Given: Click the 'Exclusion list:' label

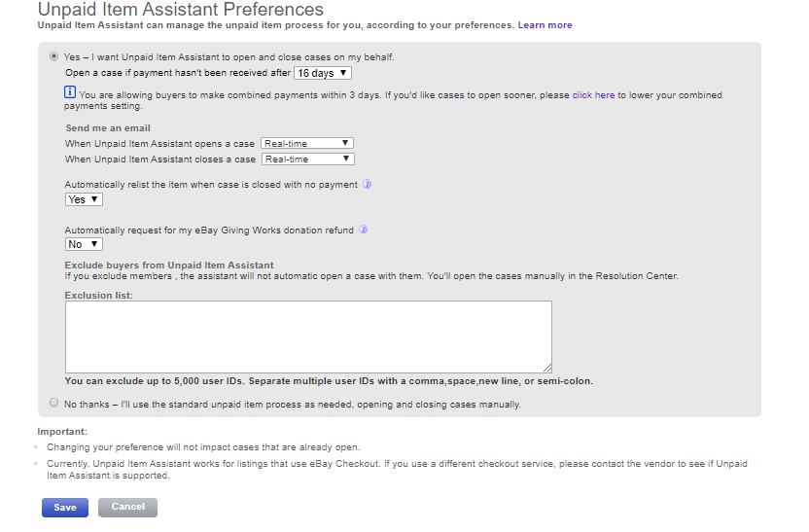Looking at the screenshot, I should (98, 295).
